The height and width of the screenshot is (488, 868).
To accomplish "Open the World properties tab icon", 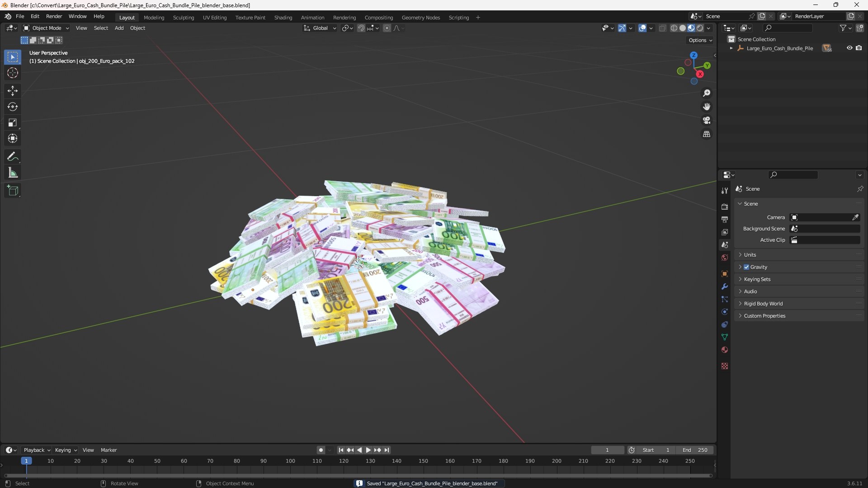I will 725,258.
